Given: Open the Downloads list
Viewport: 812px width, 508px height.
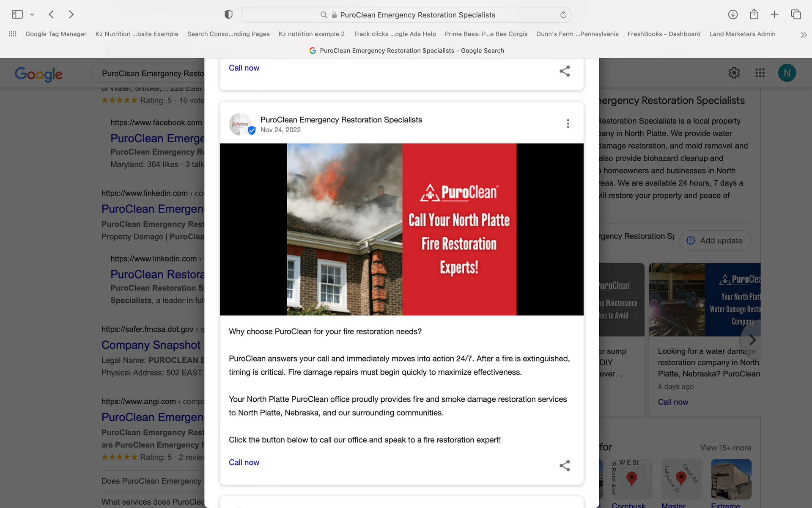Looking at the screenshot, I should pos(733,14).
